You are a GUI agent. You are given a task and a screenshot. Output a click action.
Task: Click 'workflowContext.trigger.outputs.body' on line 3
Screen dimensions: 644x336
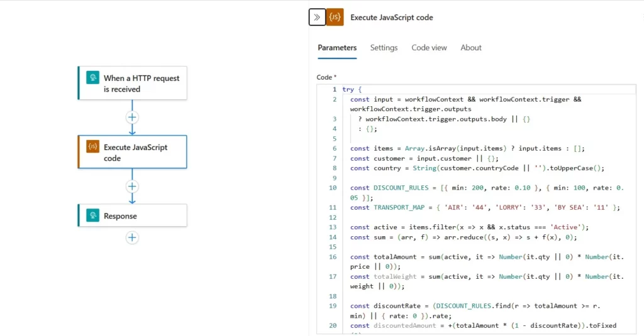click(436, 119)
